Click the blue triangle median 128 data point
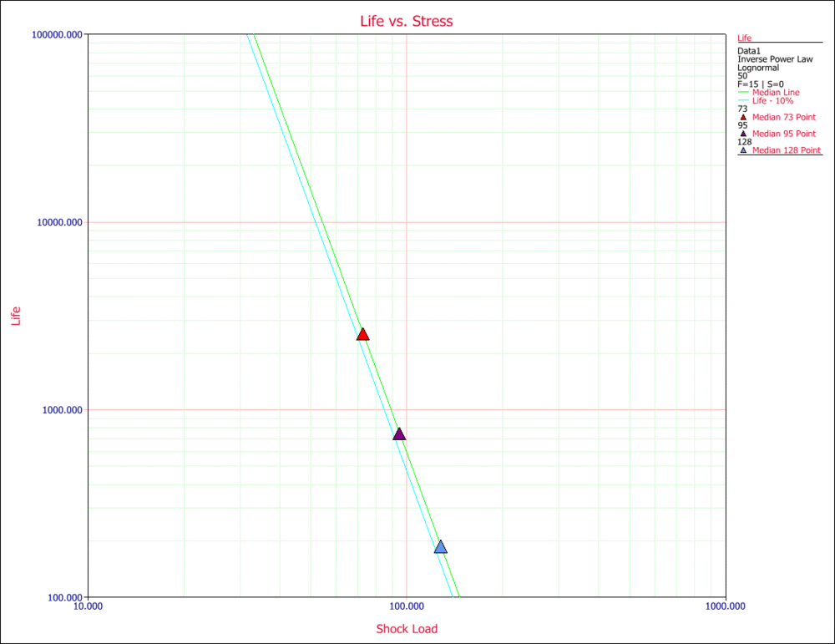 (440, 547)
